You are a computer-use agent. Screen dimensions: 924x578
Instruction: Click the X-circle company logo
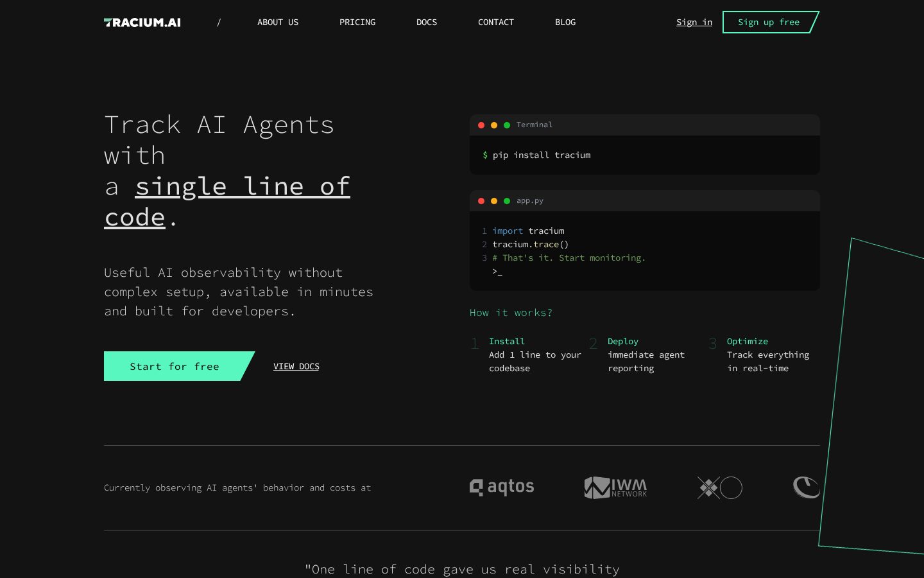[720, 487]
